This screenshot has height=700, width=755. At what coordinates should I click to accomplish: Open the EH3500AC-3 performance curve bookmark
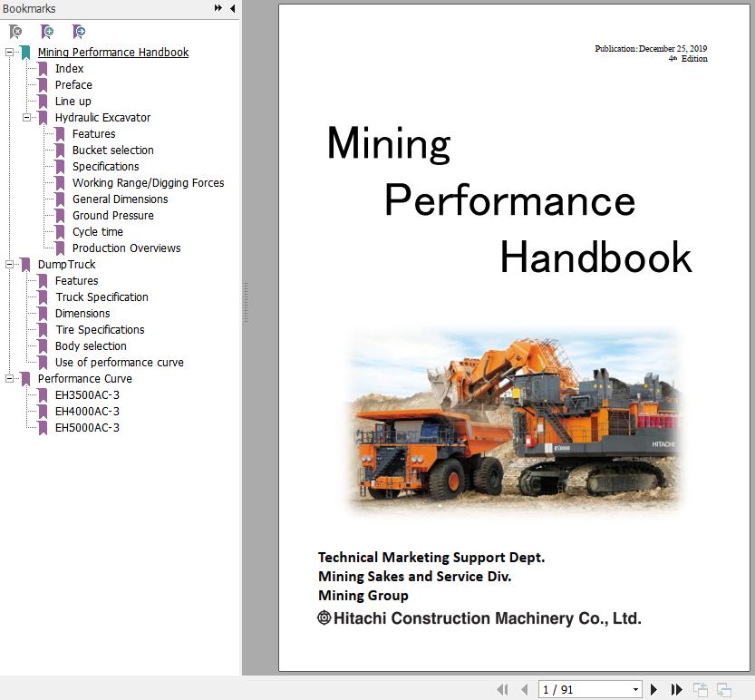coord(87,395)
